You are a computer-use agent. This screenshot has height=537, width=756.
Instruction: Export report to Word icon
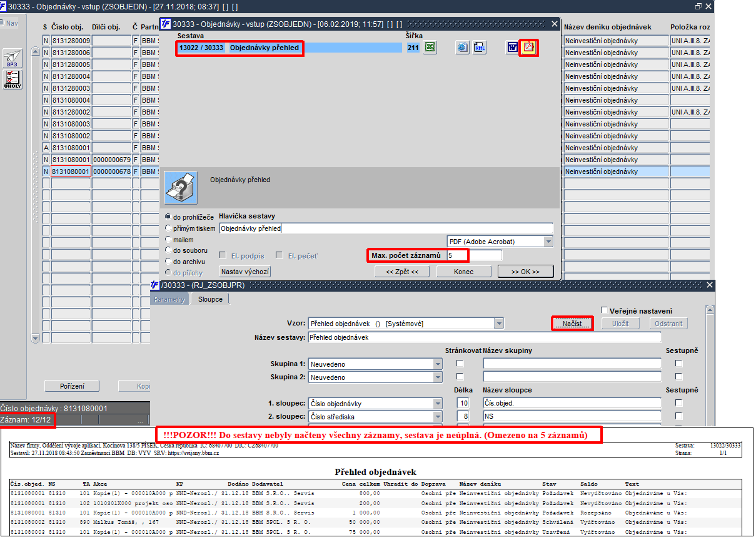(x=512, y=48)
